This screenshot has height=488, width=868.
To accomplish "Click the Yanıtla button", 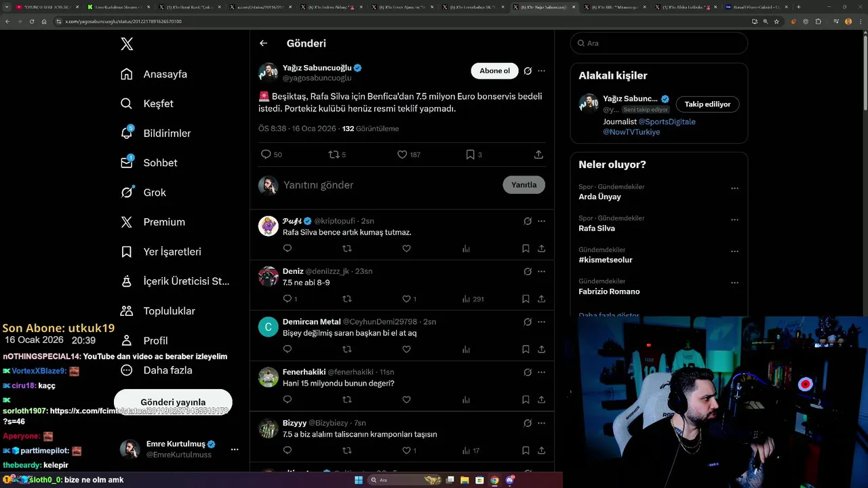I will point(524,185).
